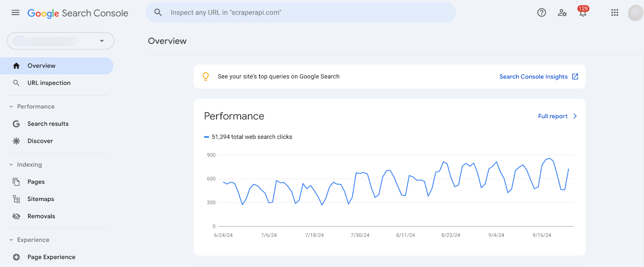Click the Overview page title
Image resolution: width=644 pixels, height=267 pixels.
(167, 41)
